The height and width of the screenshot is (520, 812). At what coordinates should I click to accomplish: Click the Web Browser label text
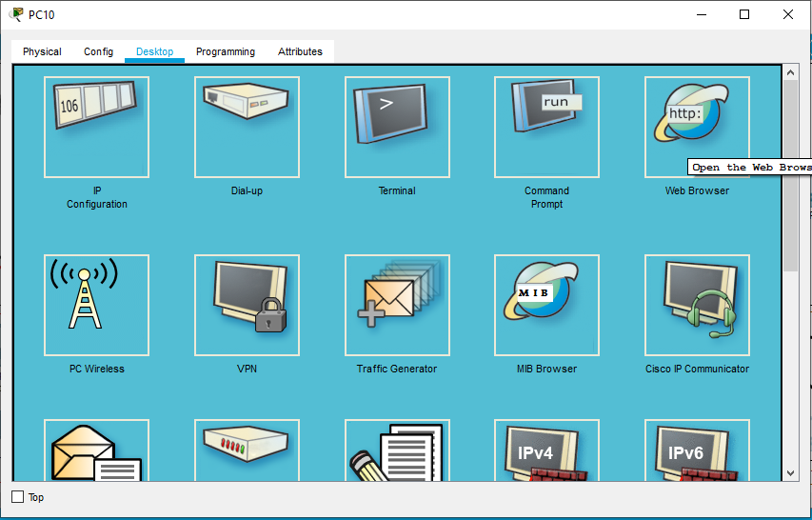pyautogui.click(x=697, y=190)
